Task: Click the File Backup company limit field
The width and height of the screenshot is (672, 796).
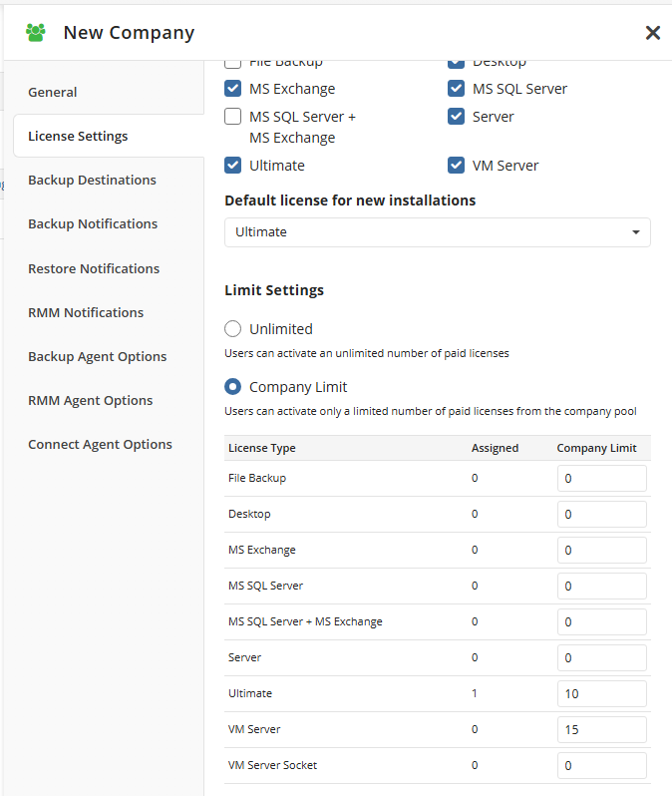Action: [x=601, y=479]
